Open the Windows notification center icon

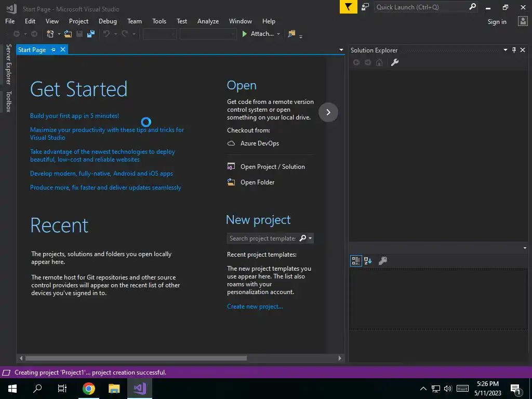coord(516,389)
